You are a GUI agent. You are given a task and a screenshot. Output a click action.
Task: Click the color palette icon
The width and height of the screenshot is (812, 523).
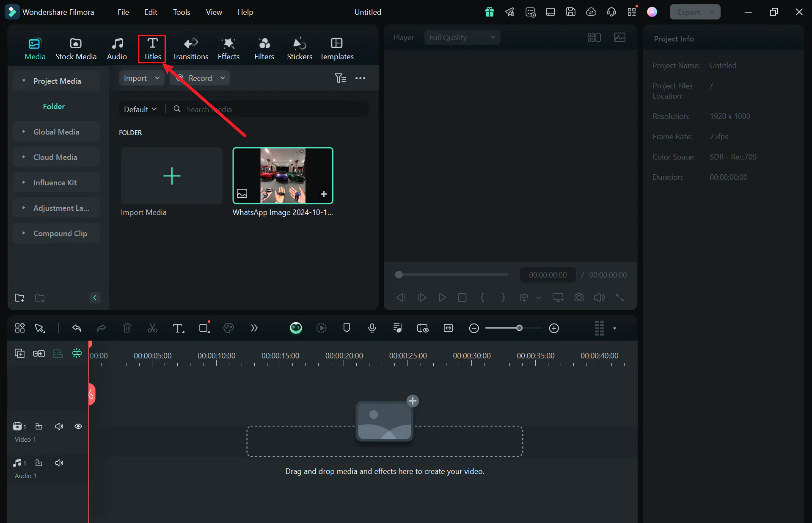point(228,328)
